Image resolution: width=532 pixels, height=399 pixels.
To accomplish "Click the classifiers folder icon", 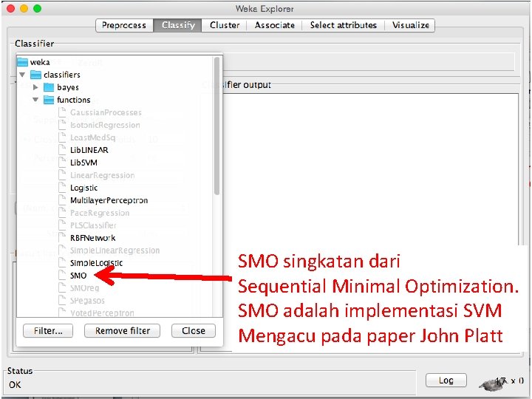I will pos(35,75).
